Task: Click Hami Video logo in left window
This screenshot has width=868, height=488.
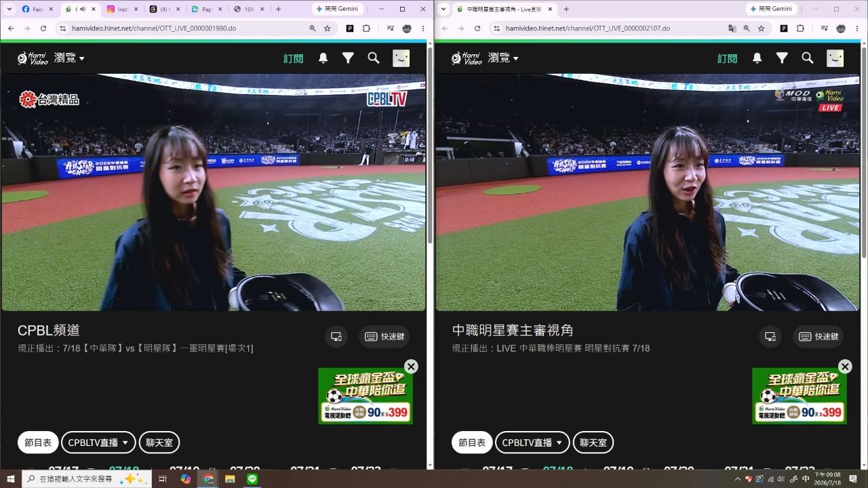Action: pyautogui.click(x=33, y=58)
